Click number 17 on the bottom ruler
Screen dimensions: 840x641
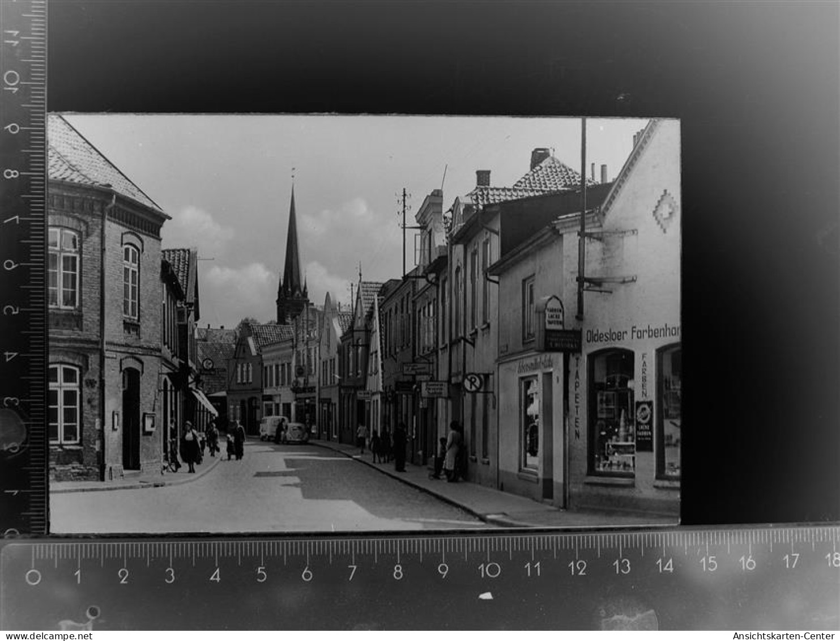click(x=791, y=562)
